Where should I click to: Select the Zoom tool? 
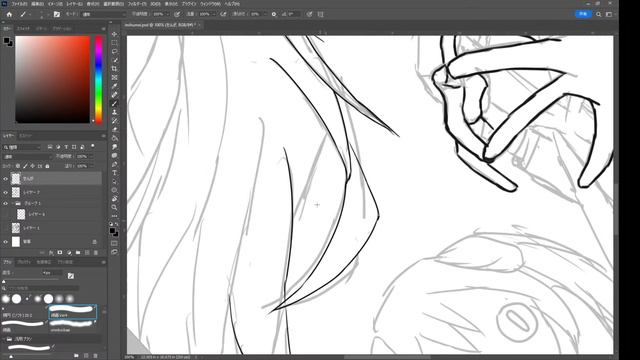coord(114,207)
